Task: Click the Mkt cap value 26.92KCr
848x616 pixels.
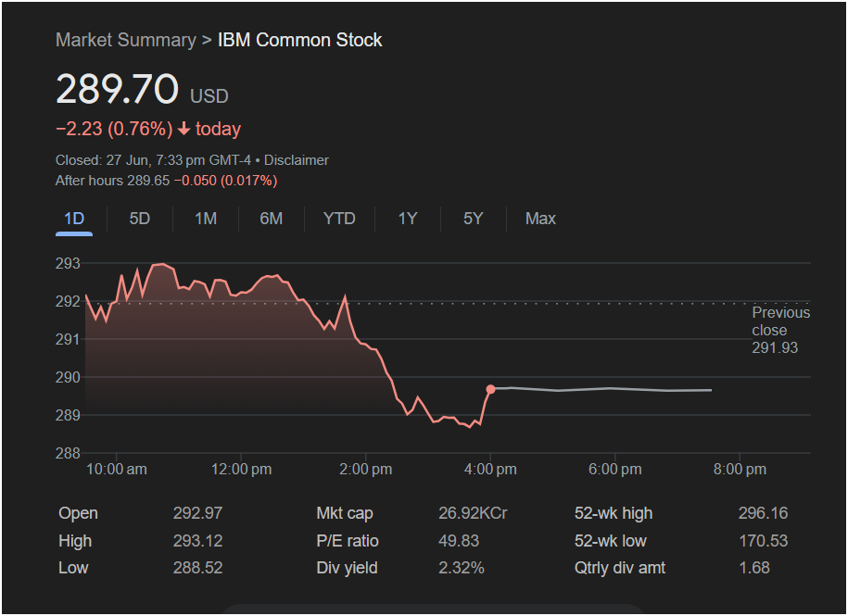Action: pyautogui.click(x=473, y=513)
